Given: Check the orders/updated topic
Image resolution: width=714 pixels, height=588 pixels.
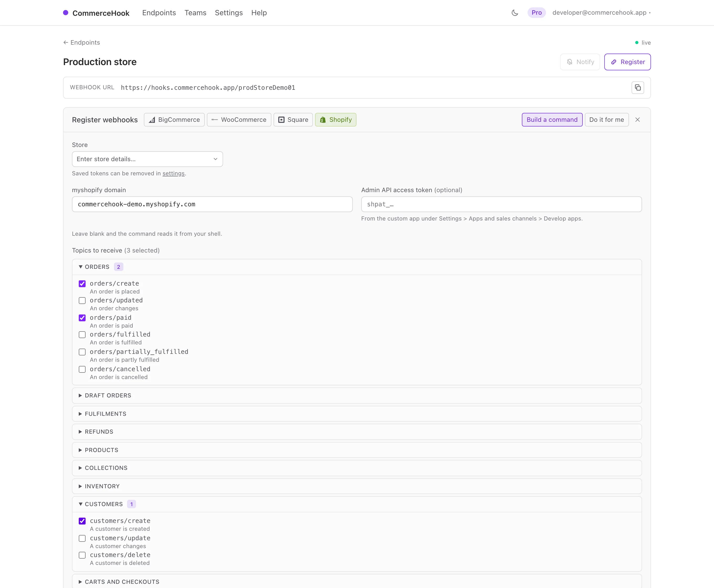Looking at the screenshot, I should 82,301.
